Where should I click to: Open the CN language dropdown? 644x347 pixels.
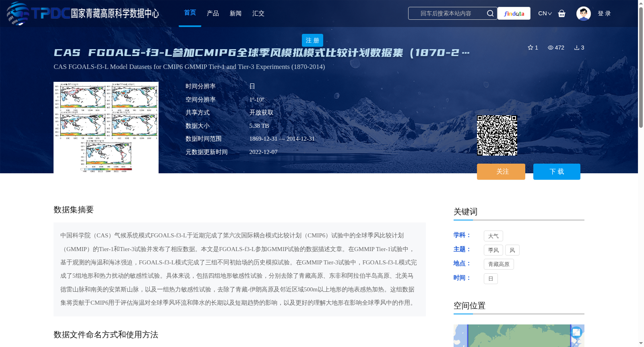(x=545, y=13)
